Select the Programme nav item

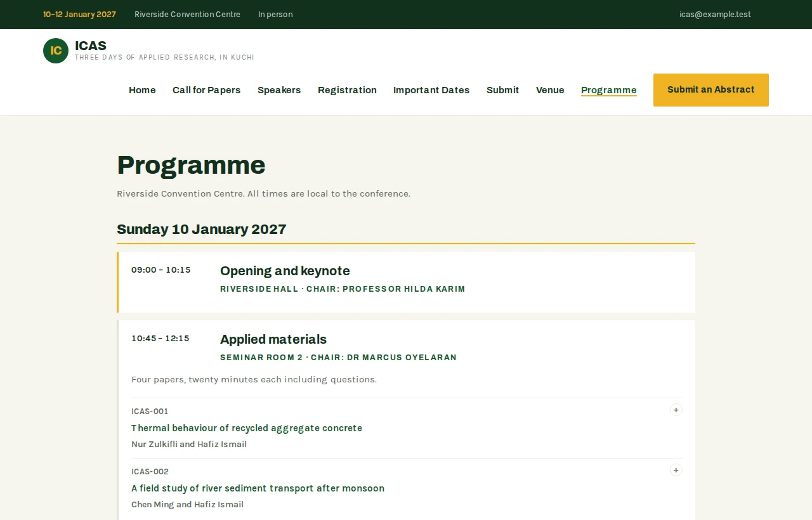pos(609,90)
